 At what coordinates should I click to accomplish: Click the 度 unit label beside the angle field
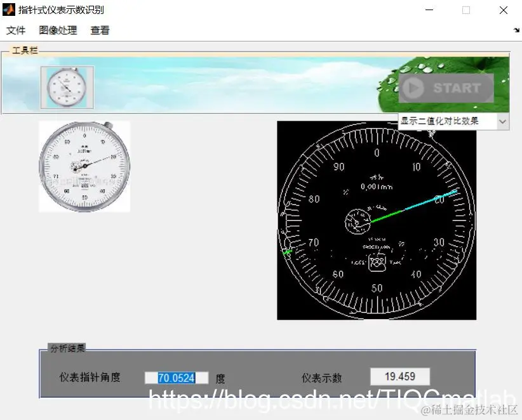[x=220, y=377]
